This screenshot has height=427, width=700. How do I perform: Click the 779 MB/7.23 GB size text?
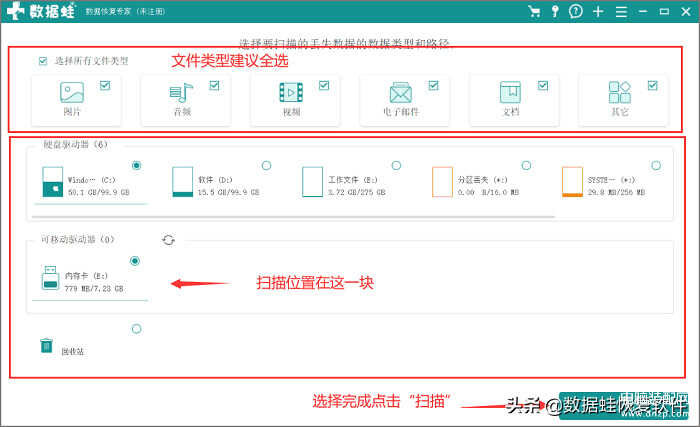click(x=94, y=289)
